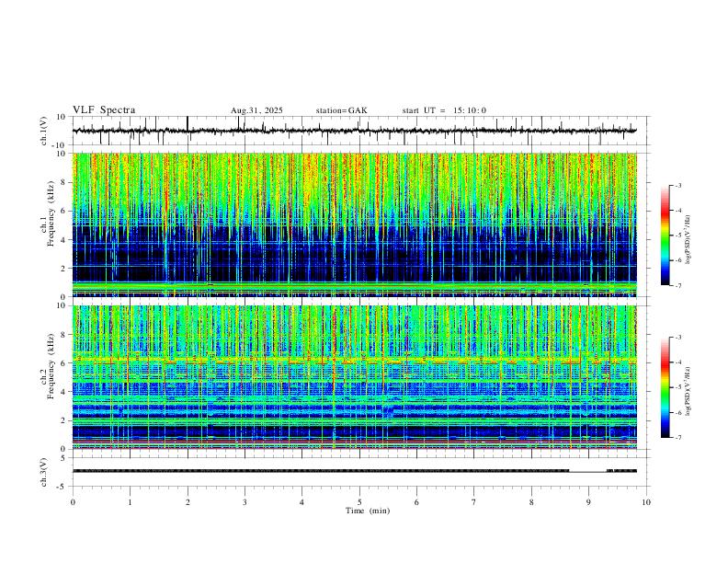Click the time axis tick label '10'

tap(646, 502)
